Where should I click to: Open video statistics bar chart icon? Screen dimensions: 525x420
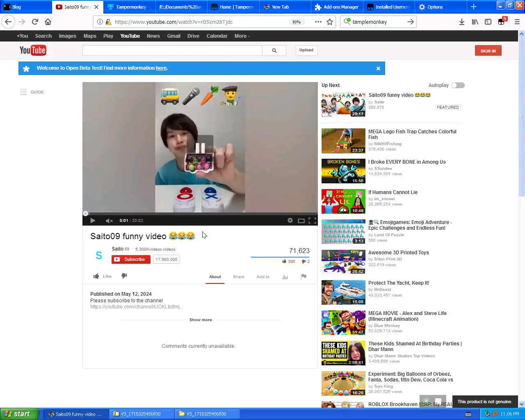tap(285, 277)
